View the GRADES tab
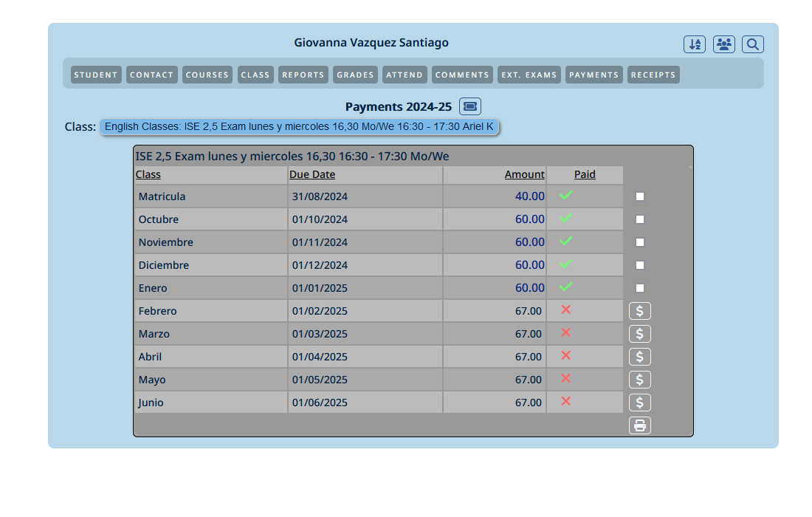 click(x=355, y=75)
